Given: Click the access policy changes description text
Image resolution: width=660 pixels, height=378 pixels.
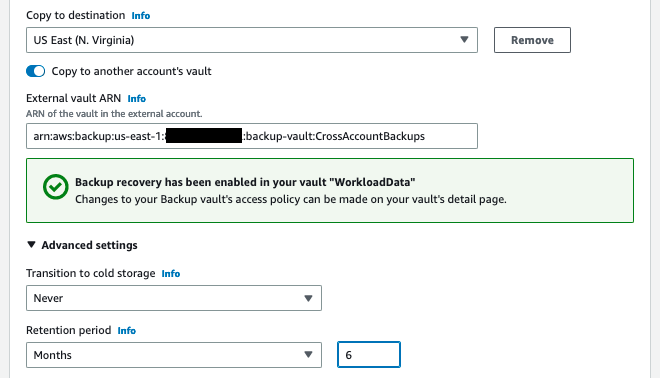Looking at the screenshot, I should click(x=291, y=199).
